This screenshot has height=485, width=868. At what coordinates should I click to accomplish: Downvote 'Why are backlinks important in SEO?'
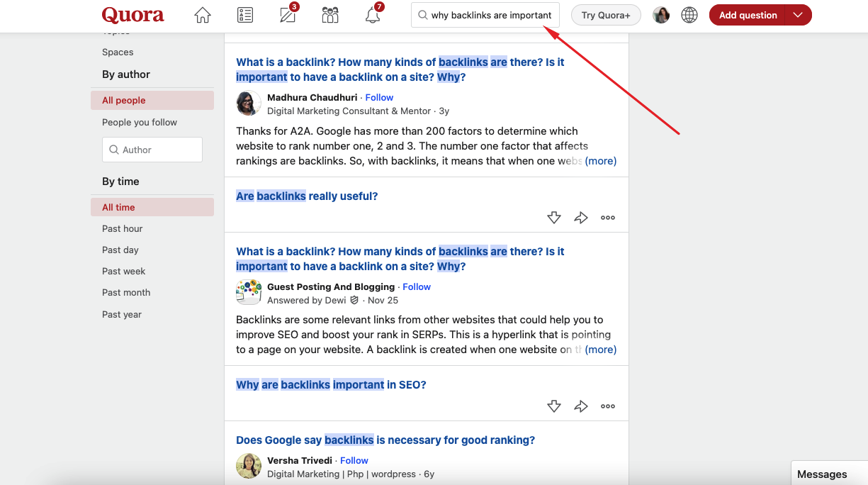click(554, 406)
